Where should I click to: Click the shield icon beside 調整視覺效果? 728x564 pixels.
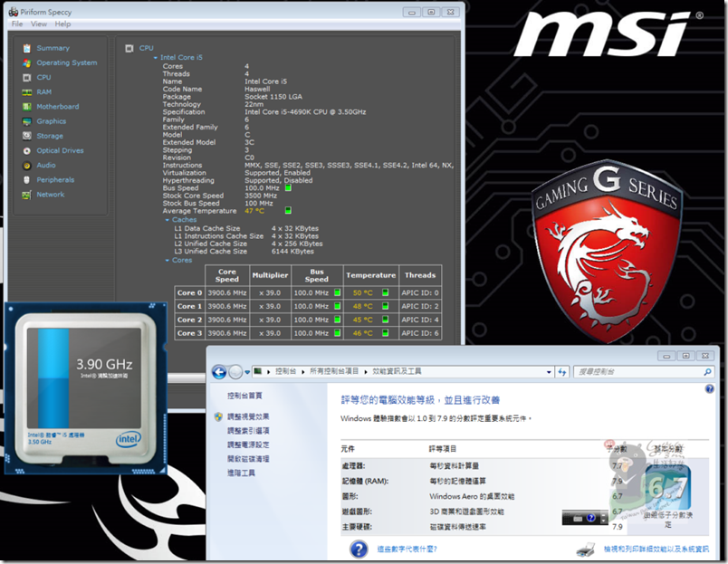[x=218, y=416]
